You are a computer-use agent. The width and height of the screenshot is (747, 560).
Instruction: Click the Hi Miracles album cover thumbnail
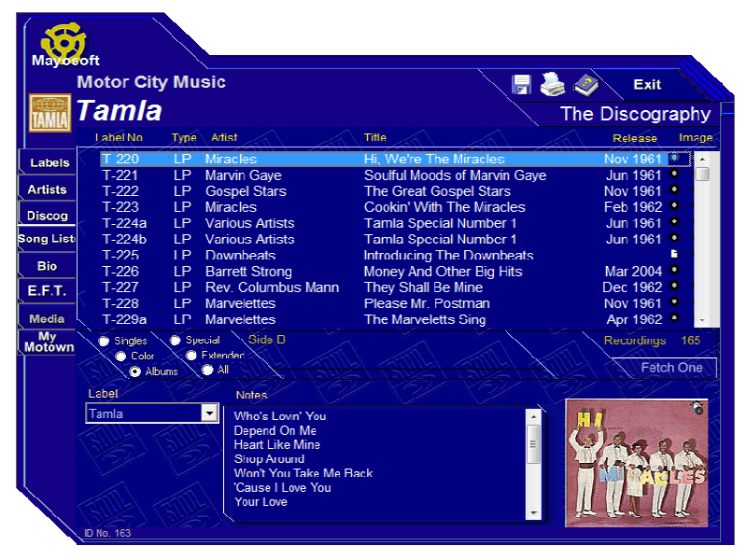[x=636, y=463]
